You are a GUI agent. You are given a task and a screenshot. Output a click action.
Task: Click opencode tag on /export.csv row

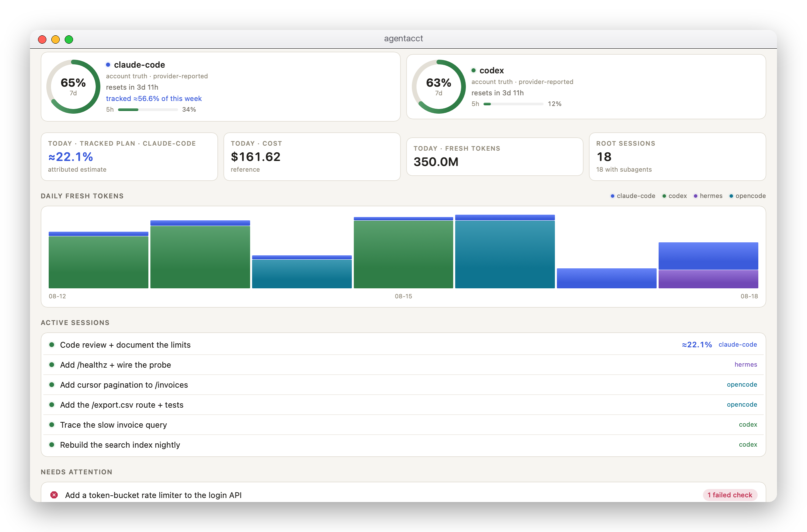point(742,404)
